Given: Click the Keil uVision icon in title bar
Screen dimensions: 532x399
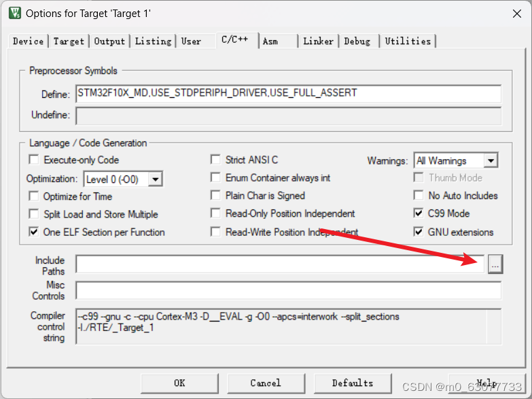Looking at the screenshot, I should tap(14, 13).
